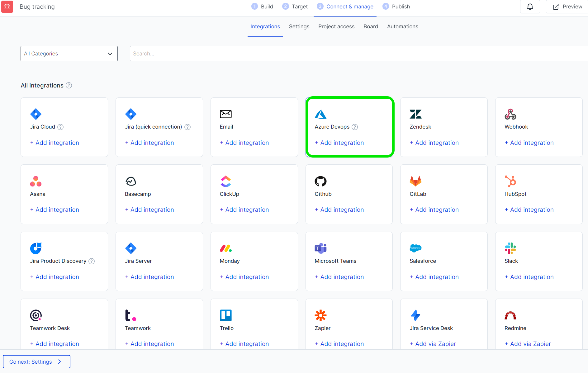The width and height of the screenshot is (588, 373).
Task: Click the Github octocat icon
Action: [320, 181]
